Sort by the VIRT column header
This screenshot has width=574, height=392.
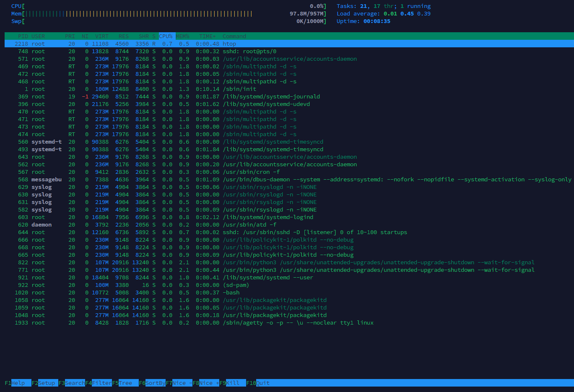[x=102, y=36]
